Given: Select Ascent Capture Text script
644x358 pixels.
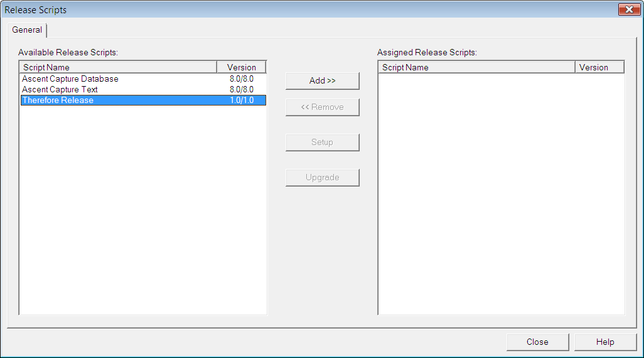Looking at the screenshot, I should click(x=60, y=90).
